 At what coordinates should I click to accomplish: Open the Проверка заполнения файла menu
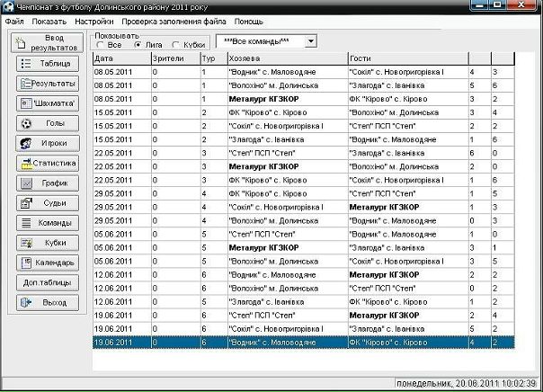tap(174, 20)
